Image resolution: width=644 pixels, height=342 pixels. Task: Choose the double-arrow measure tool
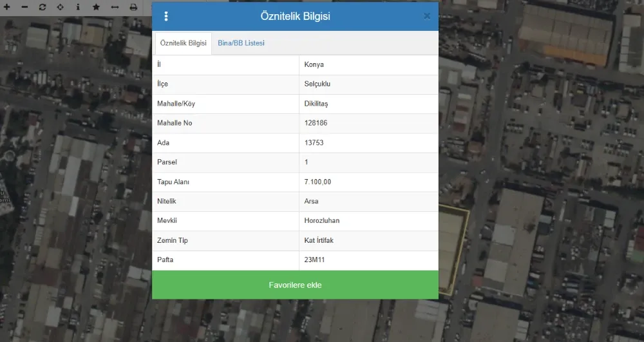pyautogui.click(x=115, y=6)
